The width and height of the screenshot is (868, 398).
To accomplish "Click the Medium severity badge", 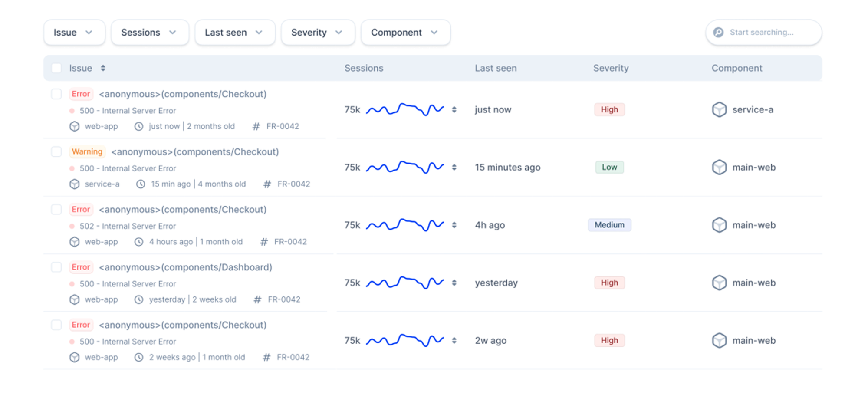I will (609, 225).
